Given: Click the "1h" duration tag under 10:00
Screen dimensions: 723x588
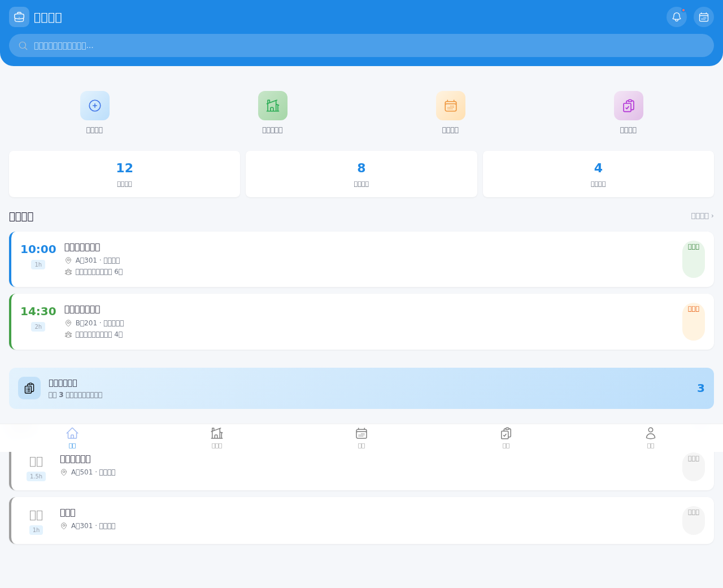Looking at the screenshot, I should [x=38, y=264].
